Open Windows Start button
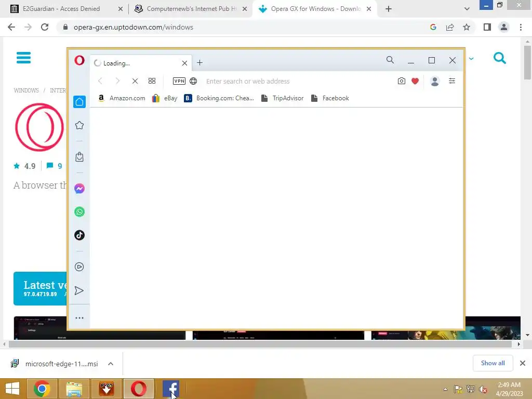The image size is (532, 399). [12, 389]
